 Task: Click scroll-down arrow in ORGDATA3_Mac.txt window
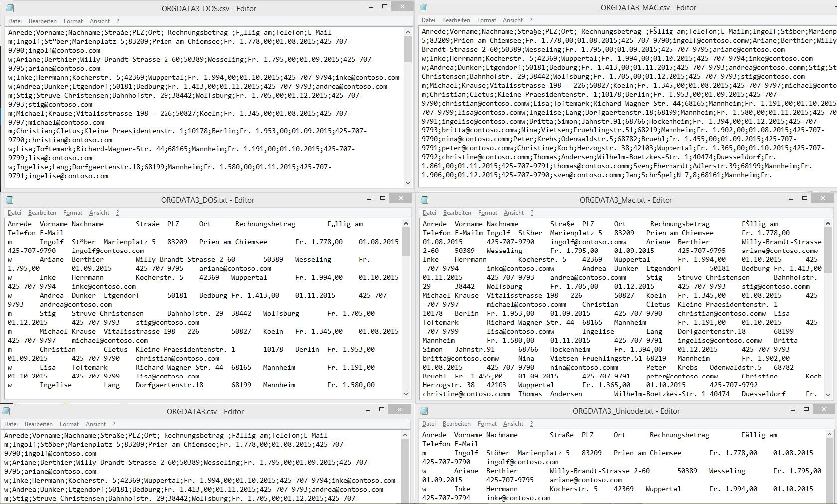pos(828,395)
